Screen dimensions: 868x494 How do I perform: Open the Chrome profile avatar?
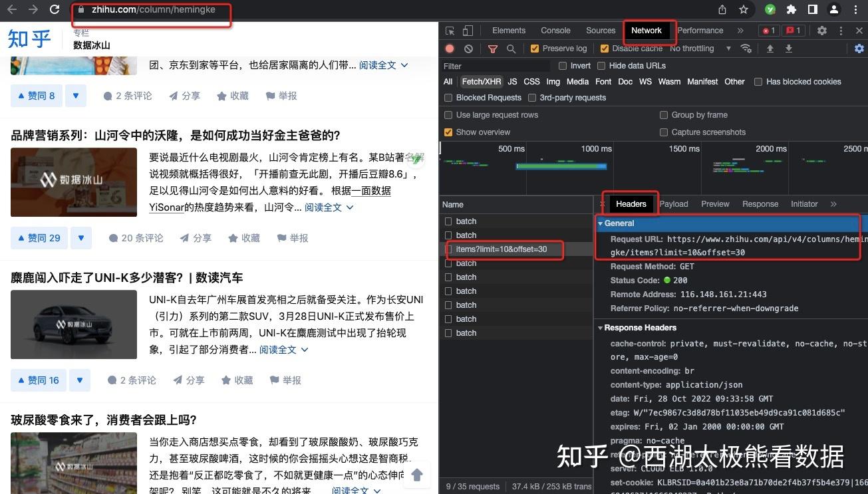[x=834, y=10]
